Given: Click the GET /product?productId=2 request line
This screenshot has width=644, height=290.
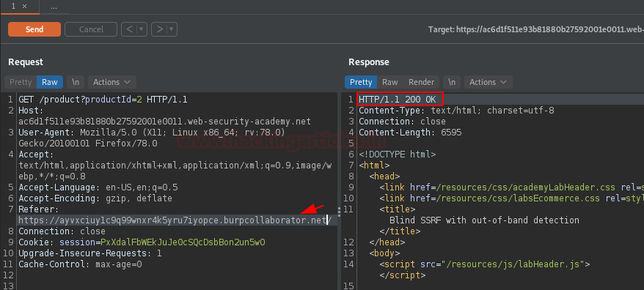Looking at the screenshot, I should coord(103,100).
